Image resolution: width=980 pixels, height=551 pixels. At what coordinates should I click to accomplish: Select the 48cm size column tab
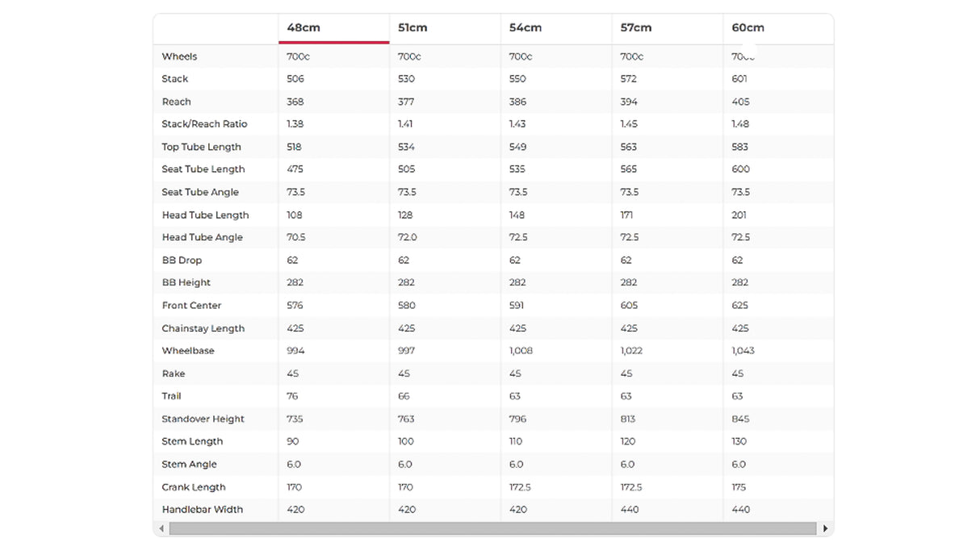pos(304,27)
